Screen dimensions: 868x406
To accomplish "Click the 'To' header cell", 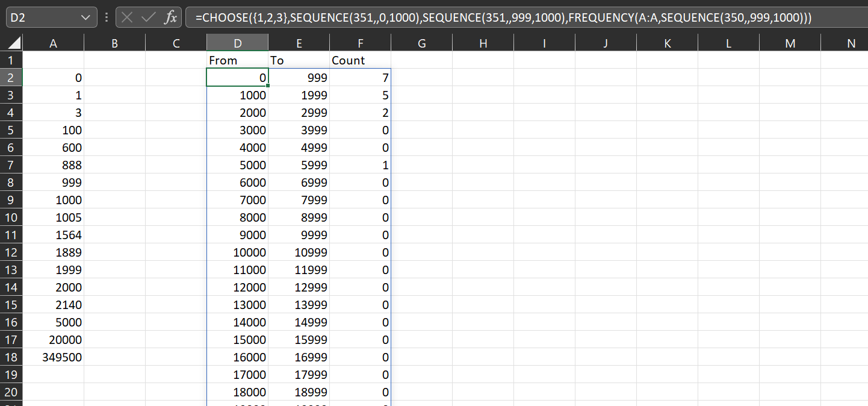I will [299, 60].
